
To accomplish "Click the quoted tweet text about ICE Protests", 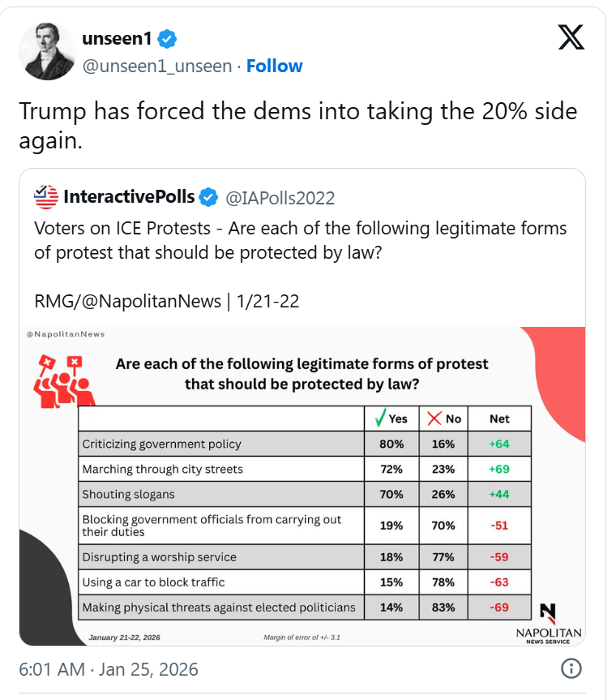I will pyautogui.click(x=300, y=239).
